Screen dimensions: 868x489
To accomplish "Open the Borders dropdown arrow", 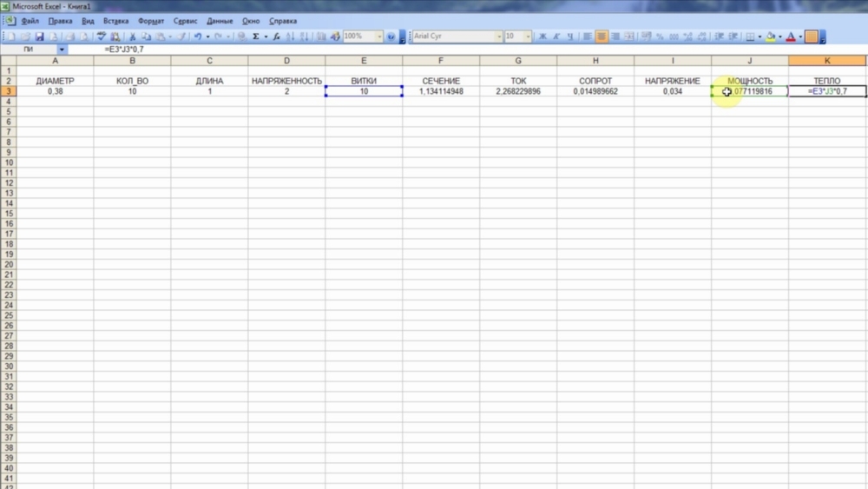I will click(x=759, y=36).
